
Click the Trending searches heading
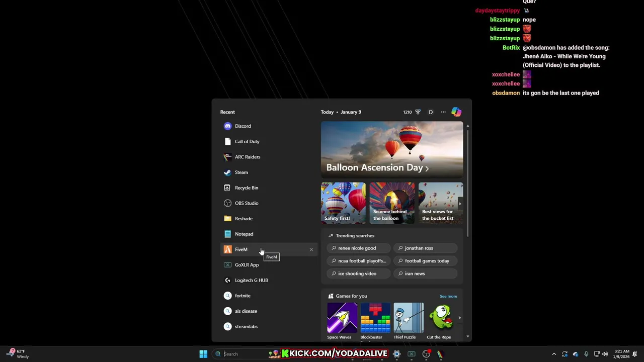(x=355, y=236)
